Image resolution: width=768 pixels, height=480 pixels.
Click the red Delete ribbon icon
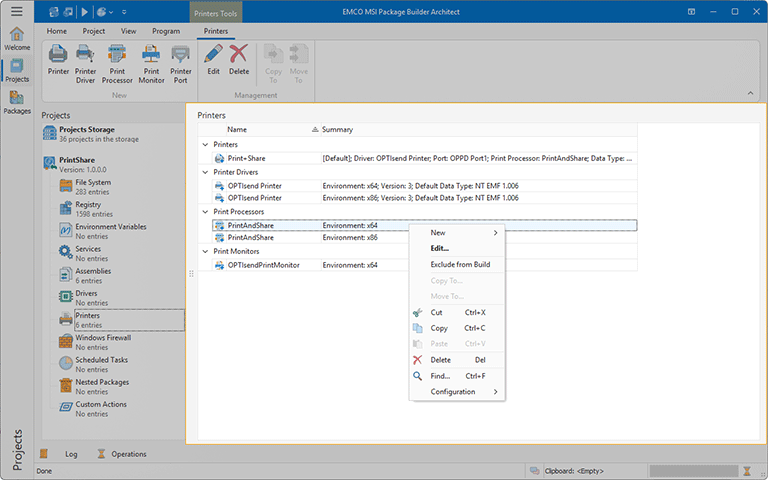239,60
